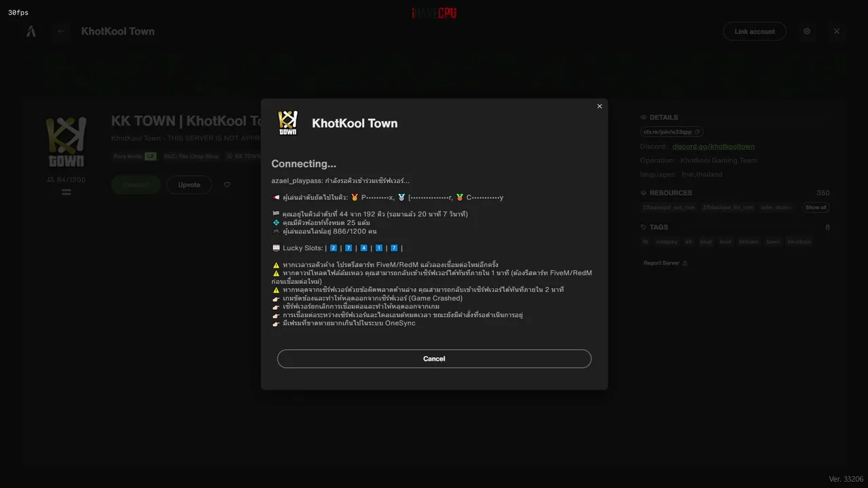This screenshot has height=488, width=868.
Task: Click the Ver. 33206 version label
Action: 846,479
